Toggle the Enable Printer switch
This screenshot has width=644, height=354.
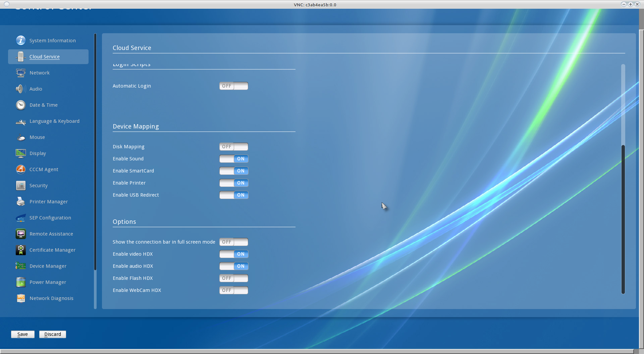coord(234,183)
